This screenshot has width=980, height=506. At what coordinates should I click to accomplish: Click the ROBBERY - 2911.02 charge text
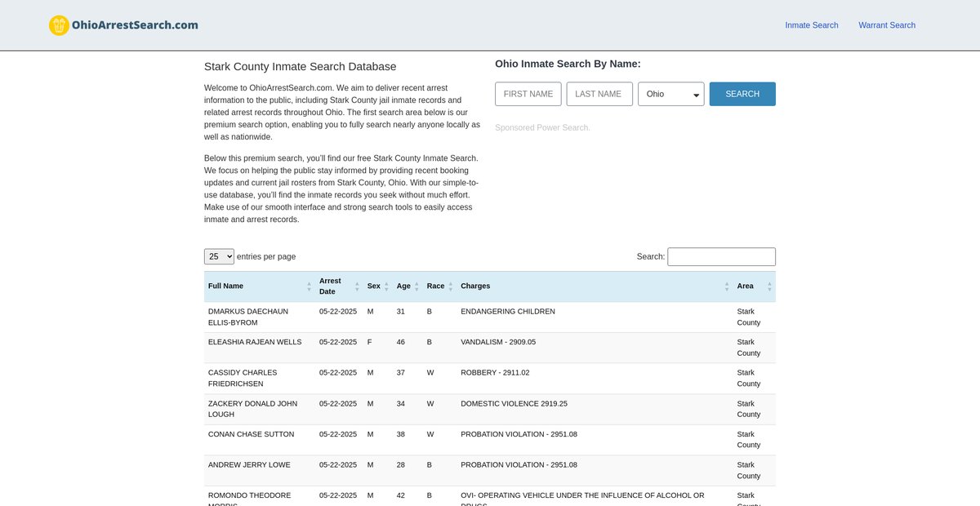coord(495,373)
